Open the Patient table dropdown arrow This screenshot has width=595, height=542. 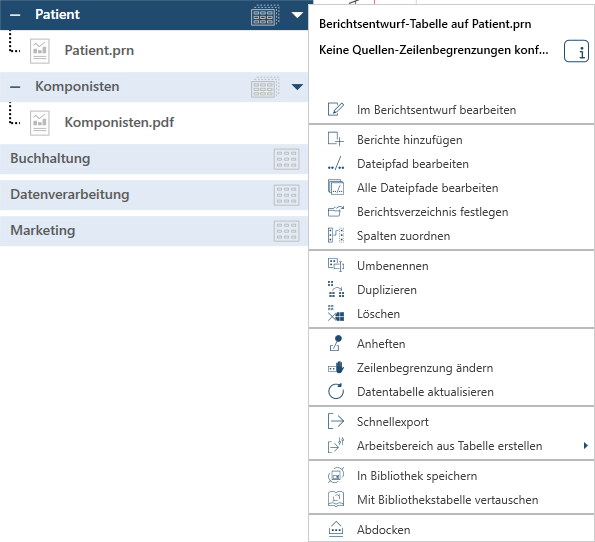[x=297, y=15]
